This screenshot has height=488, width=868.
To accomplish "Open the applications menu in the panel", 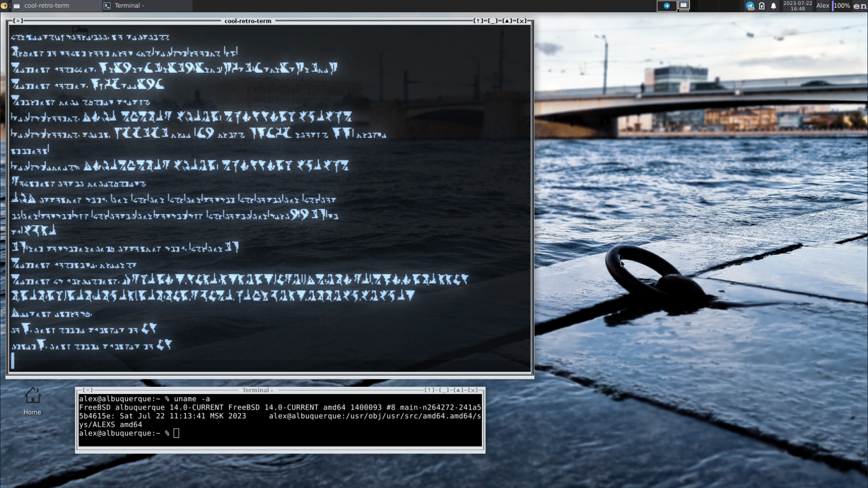I will [x=4, y=6].
